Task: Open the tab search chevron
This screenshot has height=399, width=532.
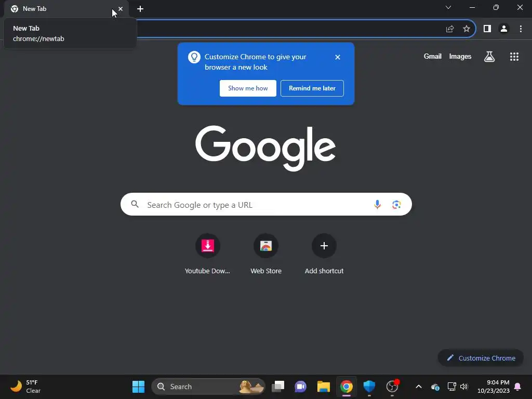Action: (x=448, y=7)
